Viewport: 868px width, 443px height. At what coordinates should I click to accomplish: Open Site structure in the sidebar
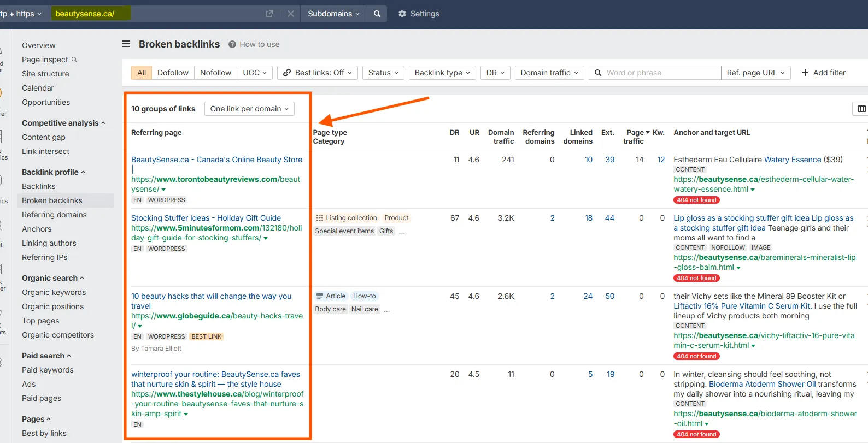[x=45, y=74]
